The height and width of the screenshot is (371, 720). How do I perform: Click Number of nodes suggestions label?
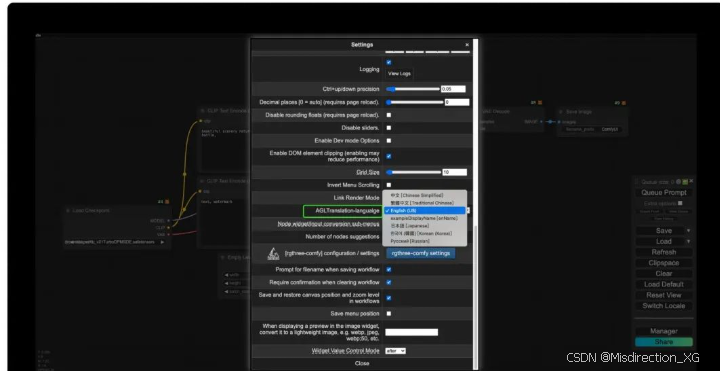click(x=343, y=237)
